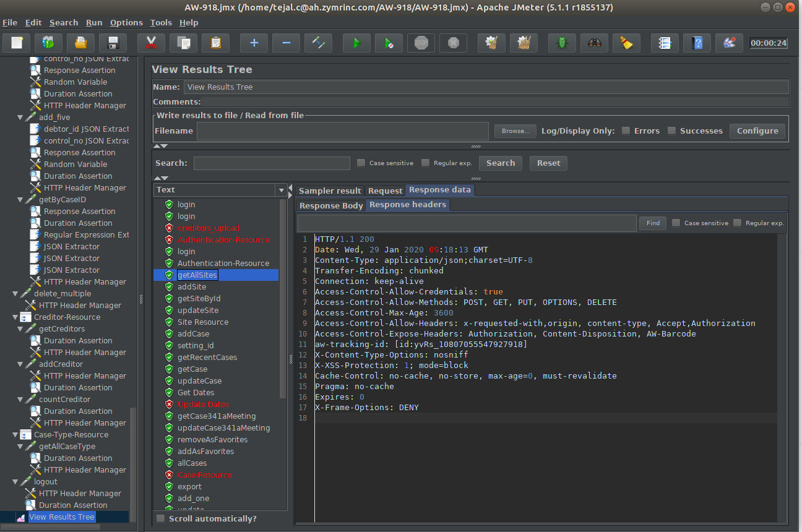Viewport: 802px width, 532px height.
Task: Click the New test plan toolbar icon
Action: 17,43
